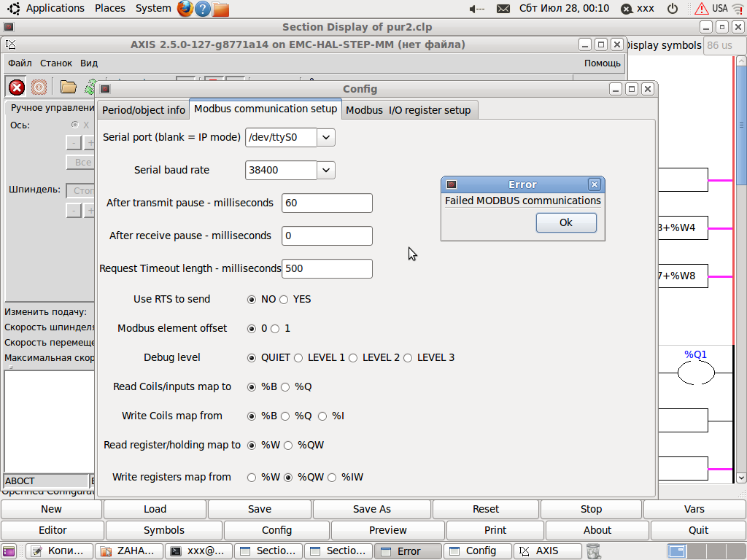Click the red warning triangle icon in tray
The image size is (747, 560).
pos(701,9)
